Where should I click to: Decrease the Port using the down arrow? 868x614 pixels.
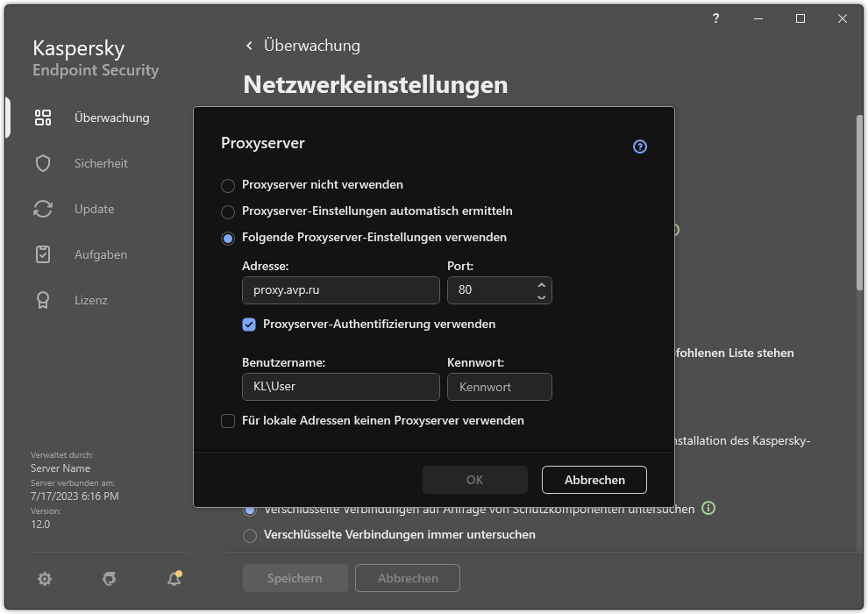pos(542,296)
